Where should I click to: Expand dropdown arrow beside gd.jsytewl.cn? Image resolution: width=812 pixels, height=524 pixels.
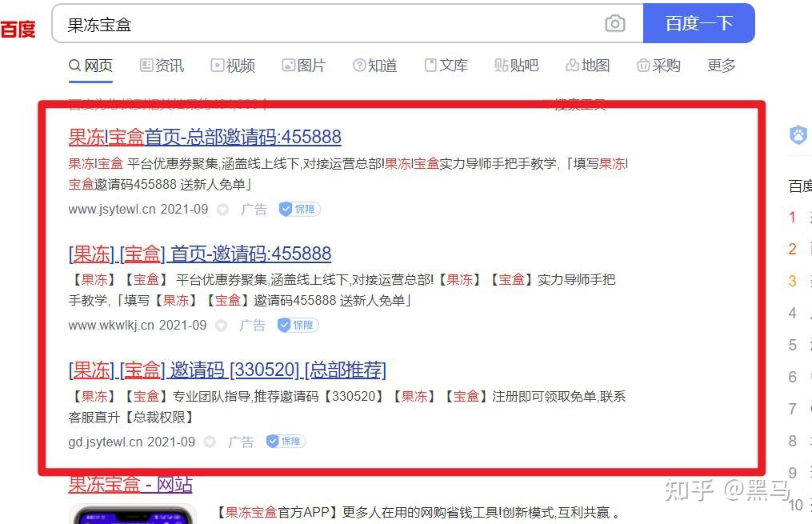click(x=210, y=442)
